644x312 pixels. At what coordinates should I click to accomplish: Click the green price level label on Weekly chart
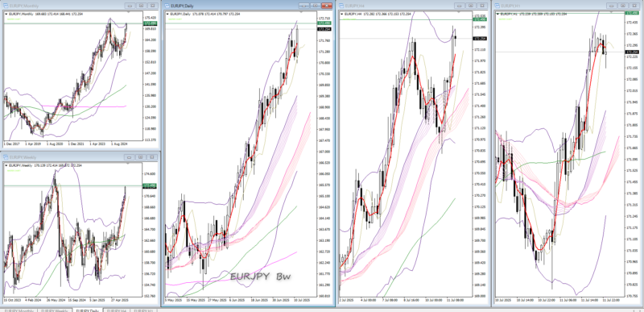coord(149,185)
